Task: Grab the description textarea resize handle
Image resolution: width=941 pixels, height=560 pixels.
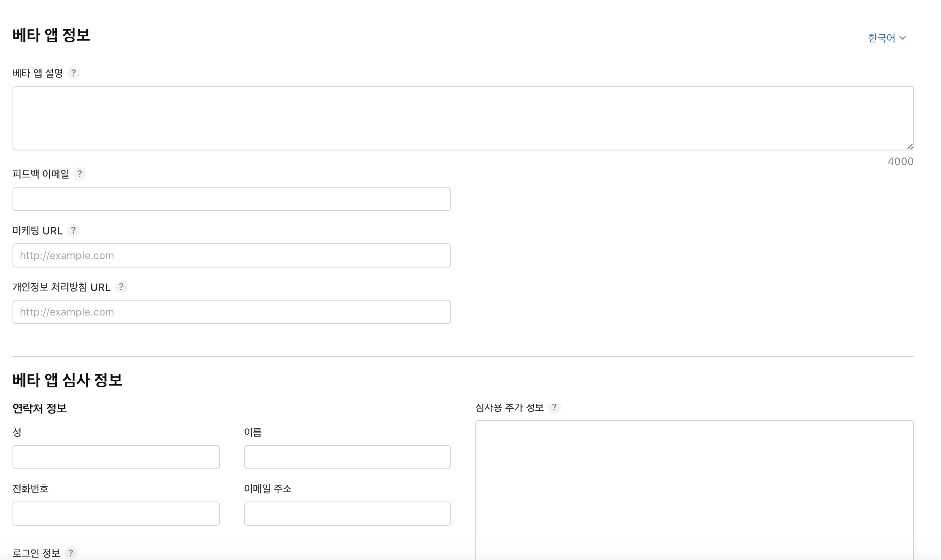Action: [910, 146]
